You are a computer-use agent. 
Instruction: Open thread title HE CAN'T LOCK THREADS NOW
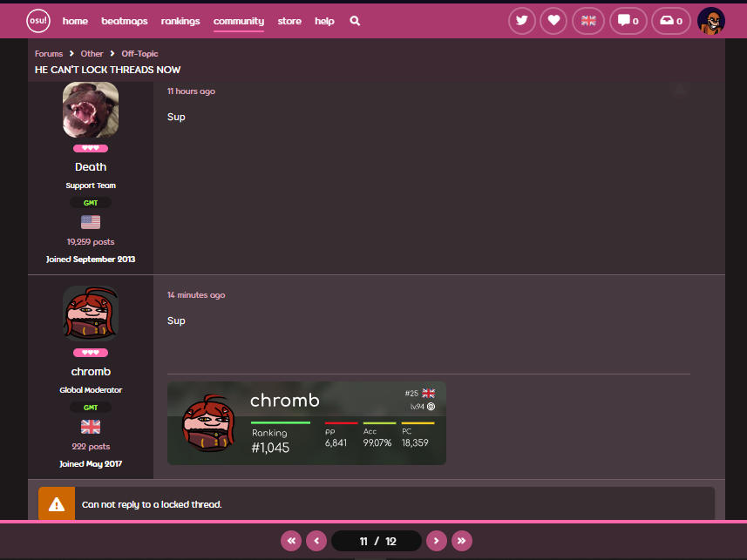click(x=108, y=70)
